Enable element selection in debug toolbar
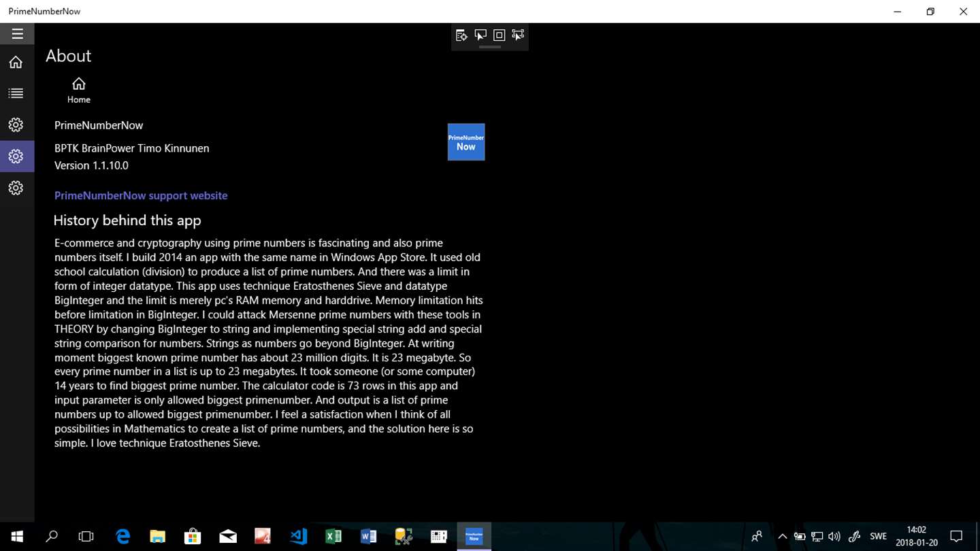Image resolution: width=980 pixels, height=551 pixels. (x=480, y=35)
